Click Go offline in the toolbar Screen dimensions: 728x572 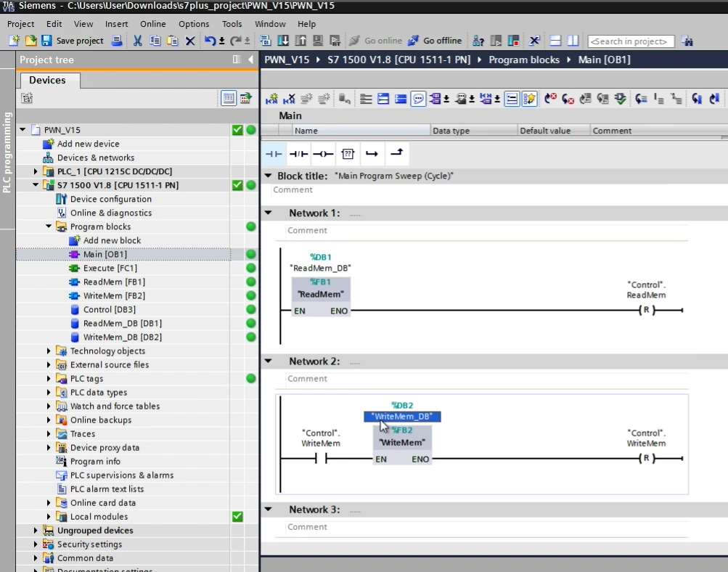[435, 41]
